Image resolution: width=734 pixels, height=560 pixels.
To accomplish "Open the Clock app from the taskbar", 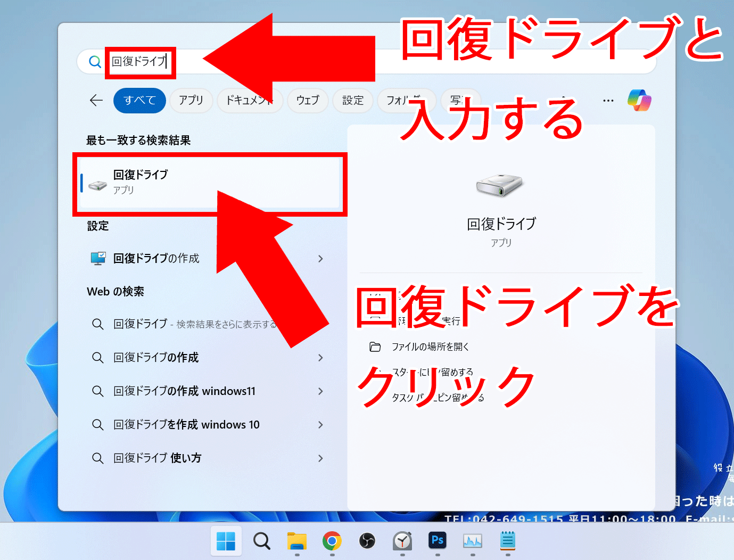I will (x=402, y=541).
